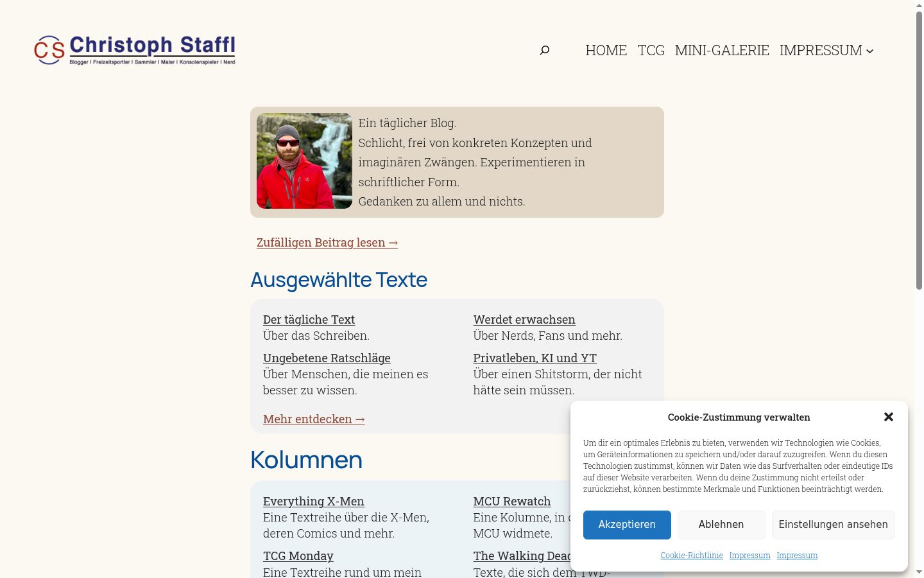Screen dimensions: 924x578
Task: Go to the HOME menu item
Action: [x=606, y=50]
